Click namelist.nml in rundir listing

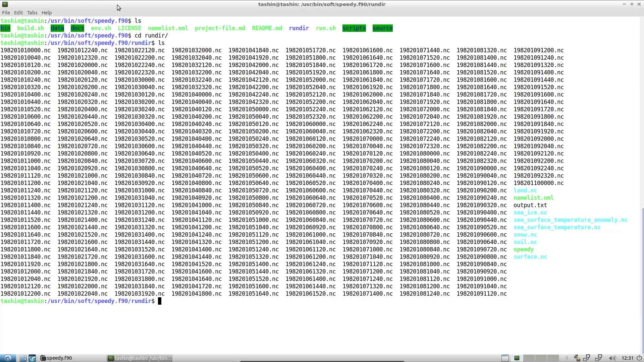(x=533, y=198)
